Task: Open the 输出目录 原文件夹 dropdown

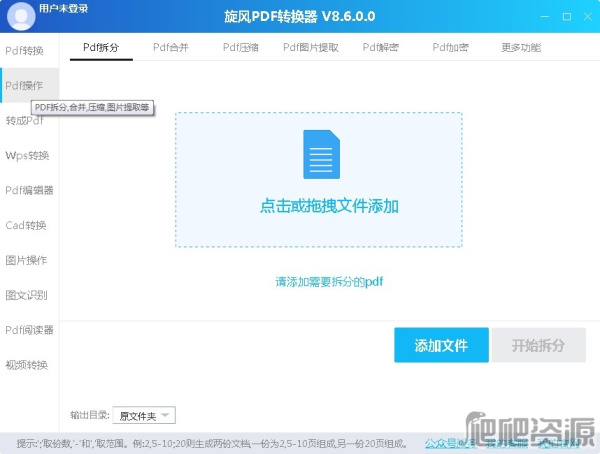Action: click(146, 415)
